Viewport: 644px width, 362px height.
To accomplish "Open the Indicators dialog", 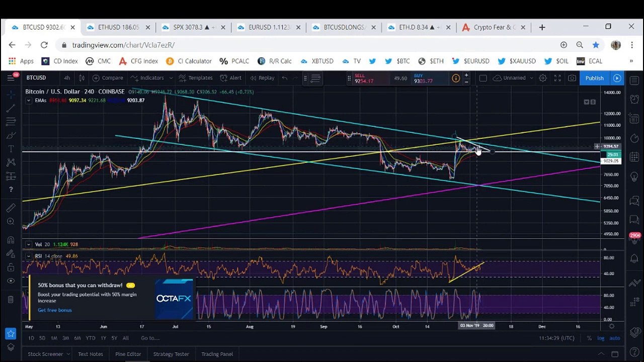I will (x=147, y=78).
